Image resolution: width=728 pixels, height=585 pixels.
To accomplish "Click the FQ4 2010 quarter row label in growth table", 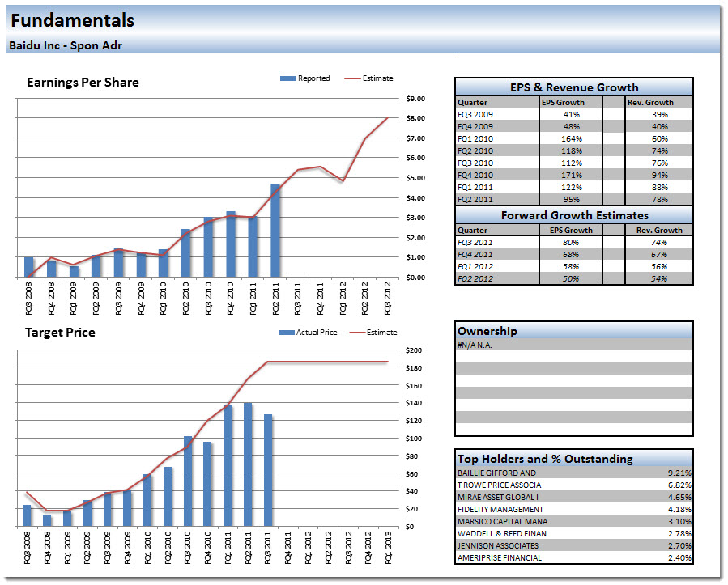I will coord(475,176).
